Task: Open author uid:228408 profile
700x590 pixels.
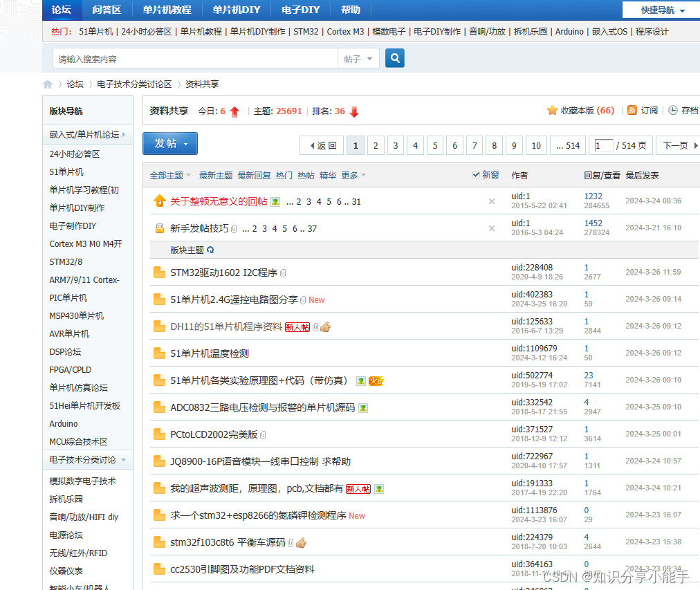Action: [532, 267]
